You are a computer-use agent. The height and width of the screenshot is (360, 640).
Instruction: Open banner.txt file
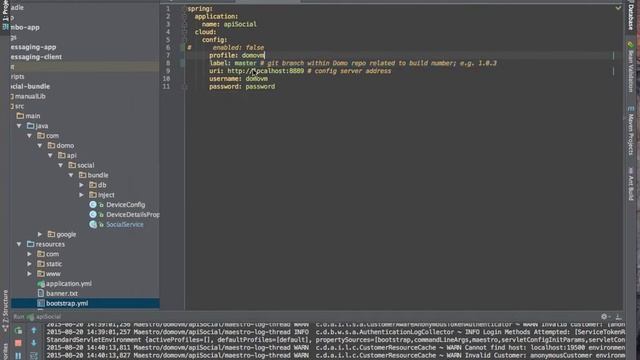[62, 293]
